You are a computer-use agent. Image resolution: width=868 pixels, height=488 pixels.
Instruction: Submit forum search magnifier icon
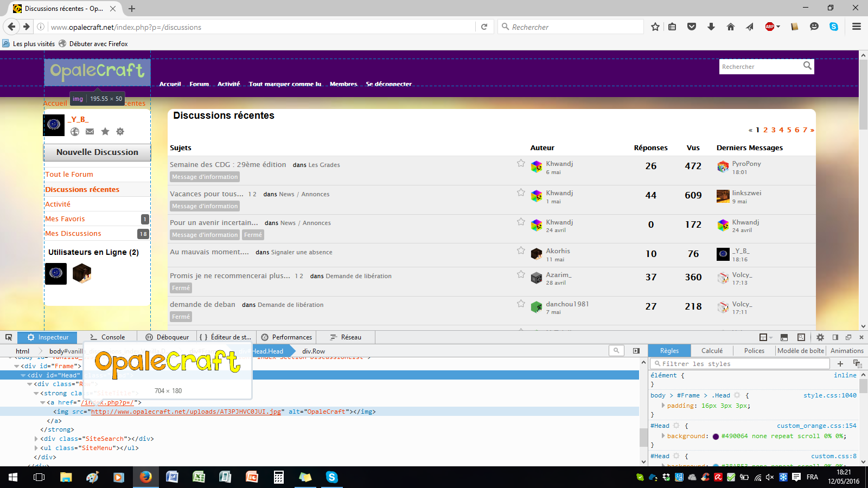pos(807,66)
